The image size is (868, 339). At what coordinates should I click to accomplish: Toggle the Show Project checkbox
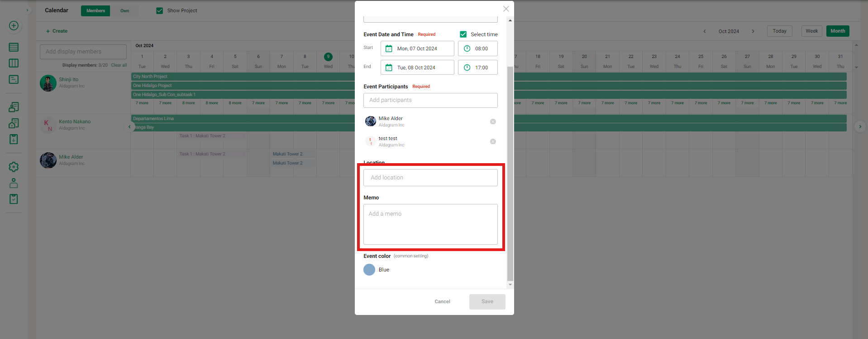click(159, 10)
